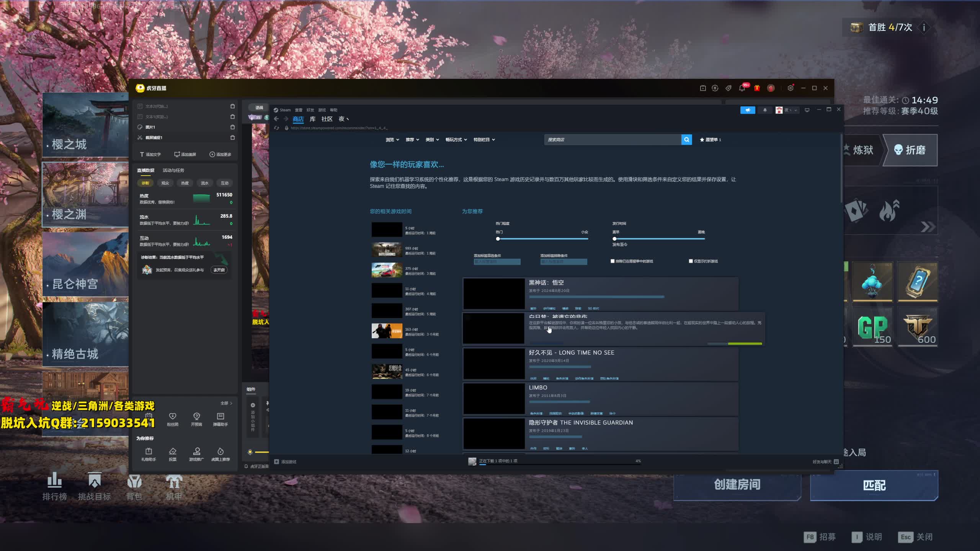Screen dimensions: 980x551
Task: Expand the 类别 category dropdown
Action: (432, 140)
